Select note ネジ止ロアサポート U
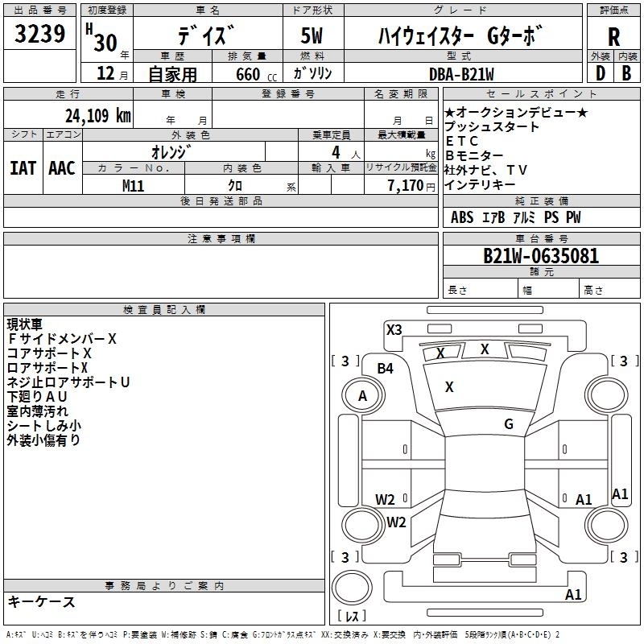The height and width of the screenshot is (644, 644). (x=68, y=382)
